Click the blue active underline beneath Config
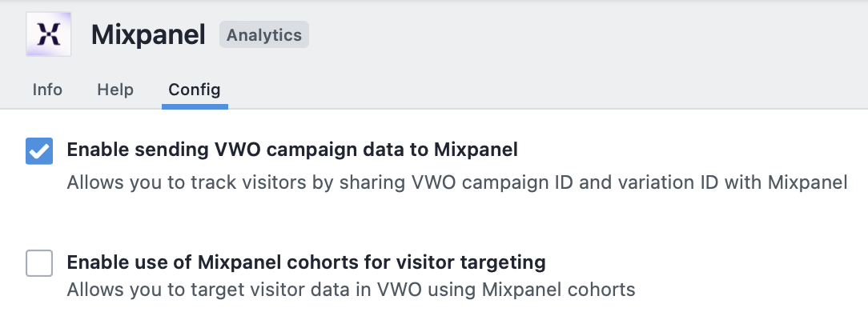Screen dimensions: 868x328 [195, 106]
